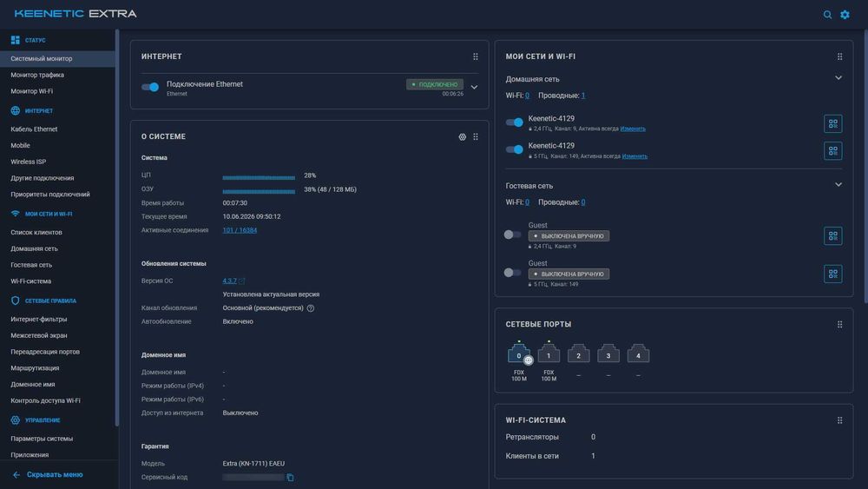868x489 pixels.
Task: Open Переадресация портов menu item
Action: [x=57, y=352]
